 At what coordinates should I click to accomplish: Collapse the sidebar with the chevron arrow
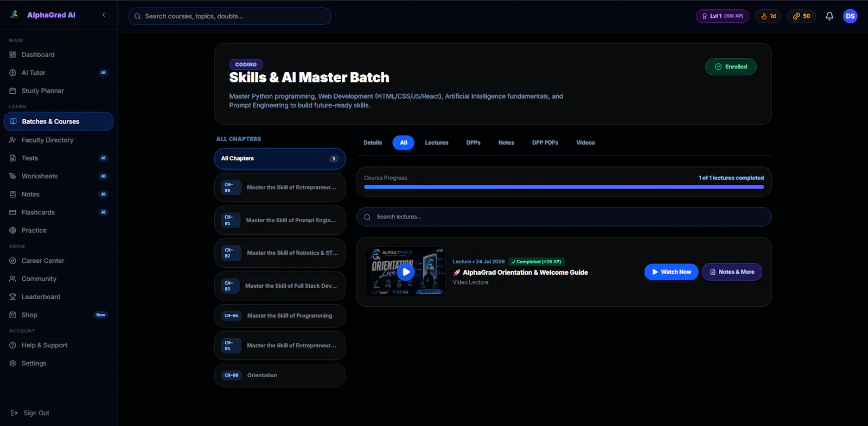[104, 15]
